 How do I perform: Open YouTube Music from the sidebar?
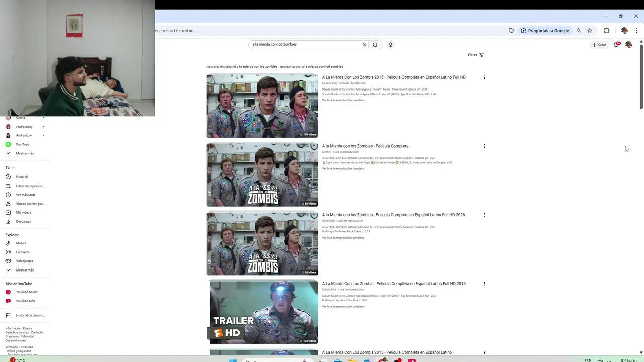tap(25, 292)
